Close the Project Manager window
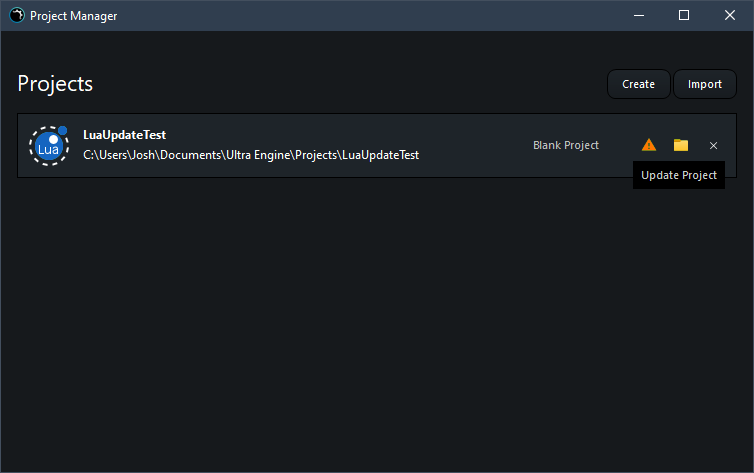 (730, 15)
